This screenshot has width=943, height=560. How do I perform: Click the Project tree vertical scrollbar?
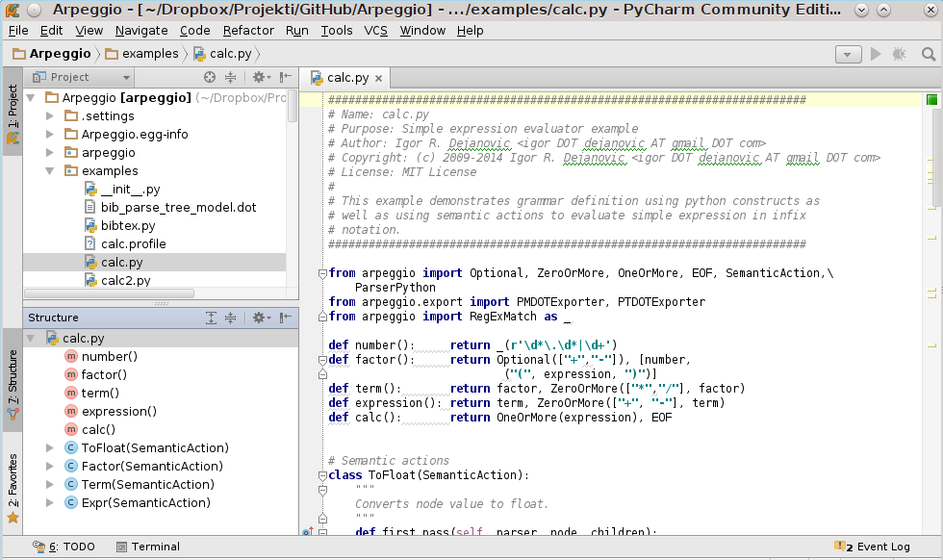(293, 107)
